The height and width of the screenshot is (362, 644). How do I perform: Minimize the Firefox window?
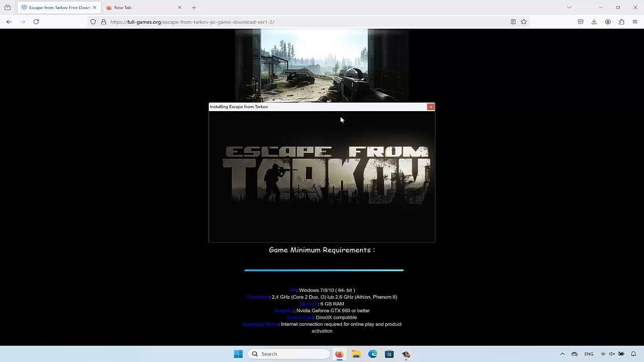pos(601,8)
